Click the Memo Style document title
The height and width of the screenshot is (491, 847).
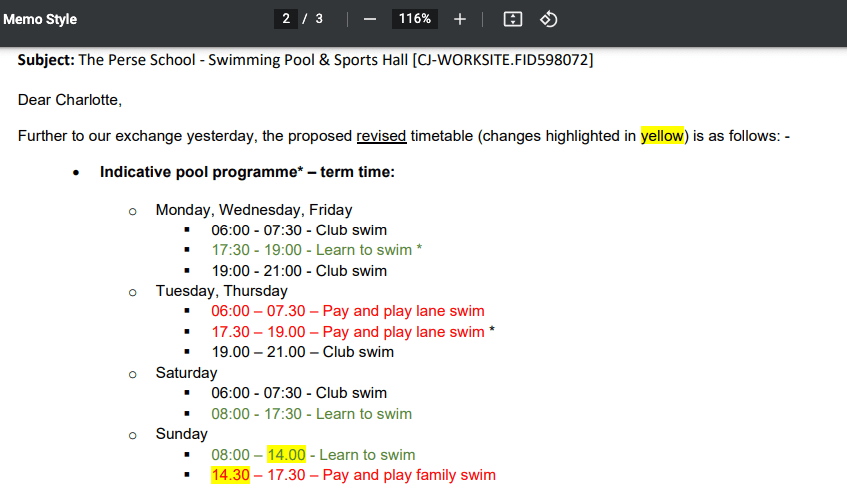(x=40, y=19)
